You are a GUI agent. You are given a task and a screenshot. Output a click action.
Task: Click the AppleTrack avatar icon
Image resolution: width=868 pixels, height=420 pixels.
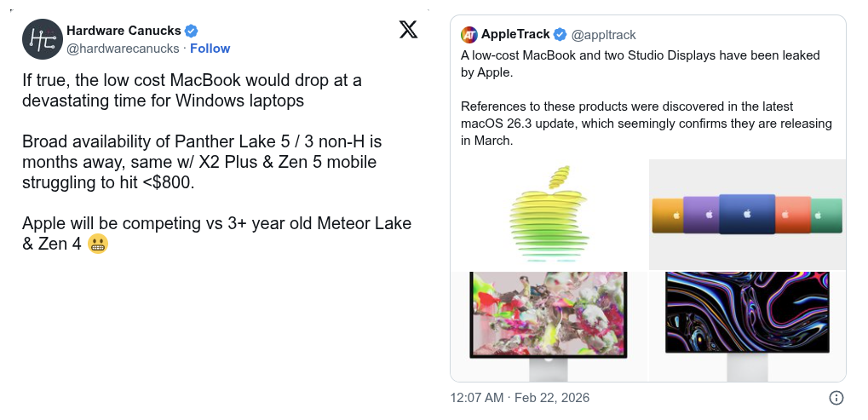(468, 35)
